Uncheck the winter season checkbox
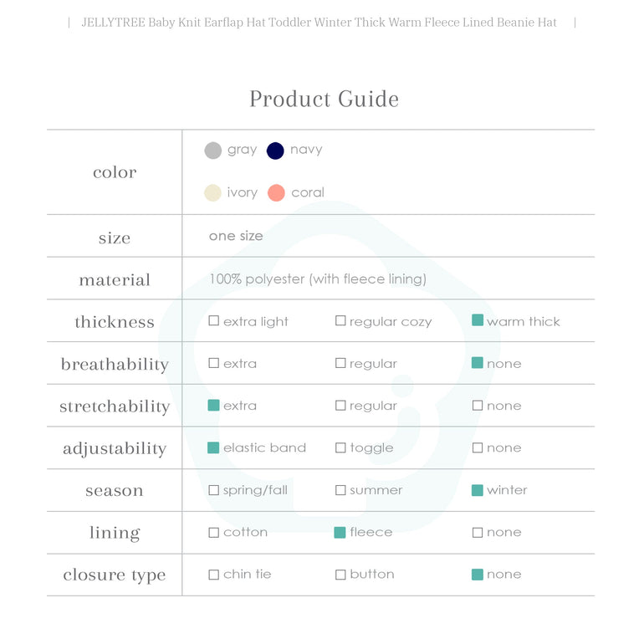The image size is (644, 644). pyautogui.click(x=478, y=490)
